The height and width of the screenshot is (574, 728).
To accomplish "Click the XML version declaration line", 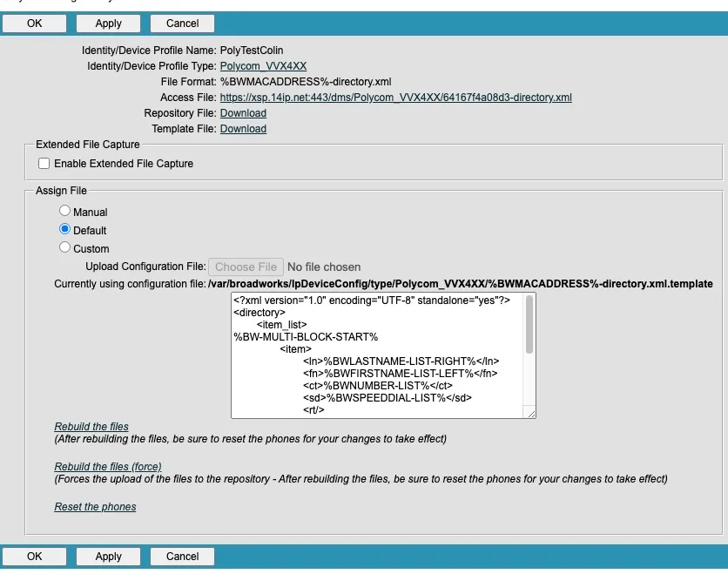I will click(372, 301).
